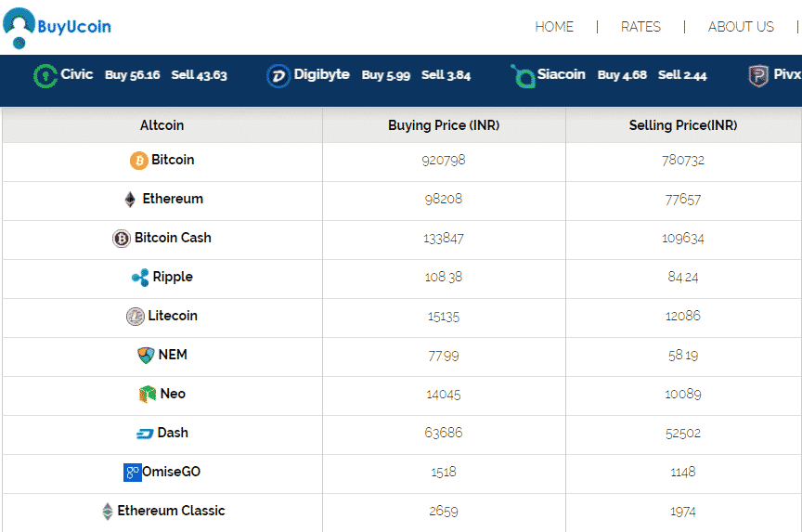This screenshot has height=532, width=802.
Task: Click the Bitcoin Cash coin icon
Action: coord(122,239)
